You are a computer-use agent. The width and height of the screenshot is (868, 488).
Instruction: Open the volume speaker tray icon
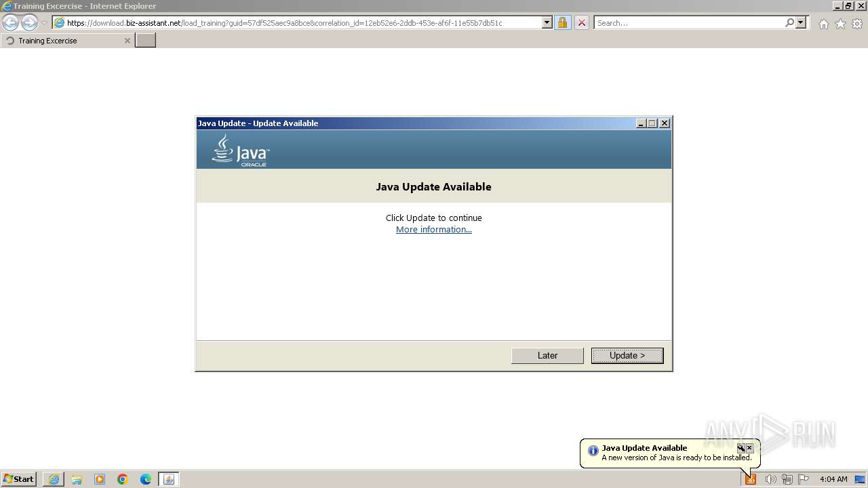click(770, 479)
